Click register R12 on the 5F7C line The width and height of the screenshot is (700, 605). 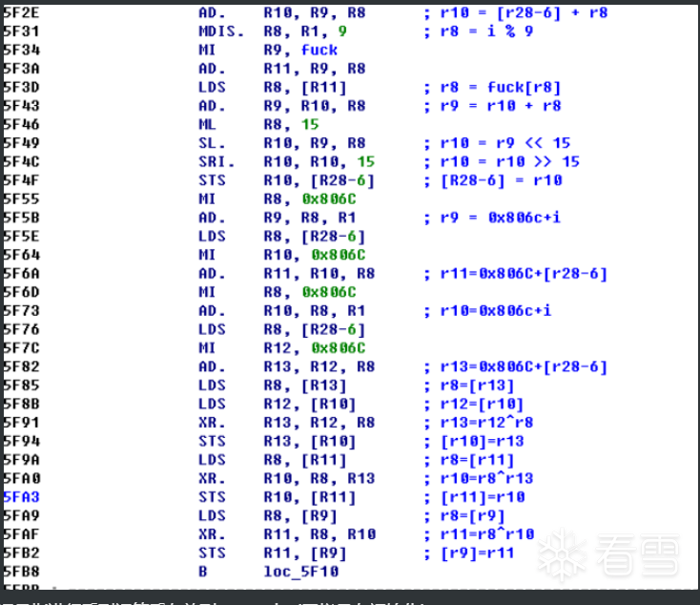(x=279, y=348)
